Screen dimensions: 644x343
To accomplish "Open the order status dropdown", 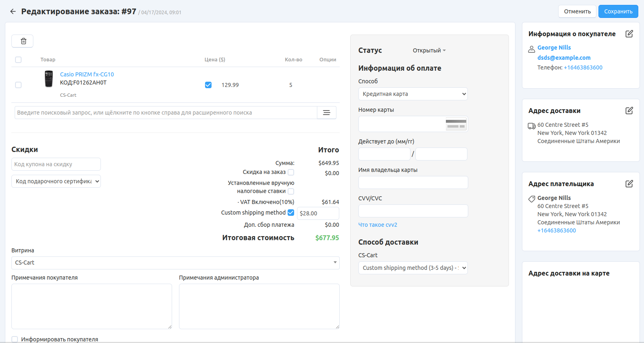I will click(x=429, y=50).
